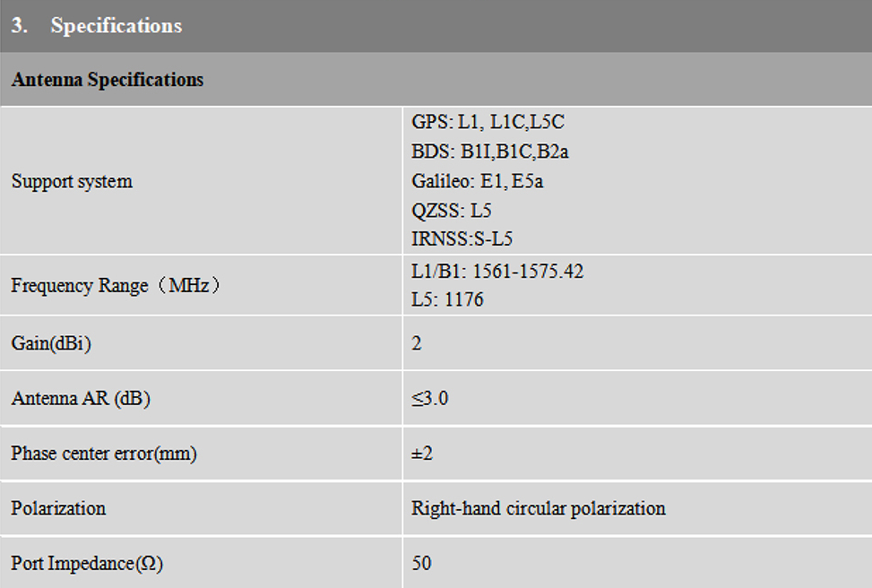Click the Gain(dBi) row label

click(x=51, y=343)
